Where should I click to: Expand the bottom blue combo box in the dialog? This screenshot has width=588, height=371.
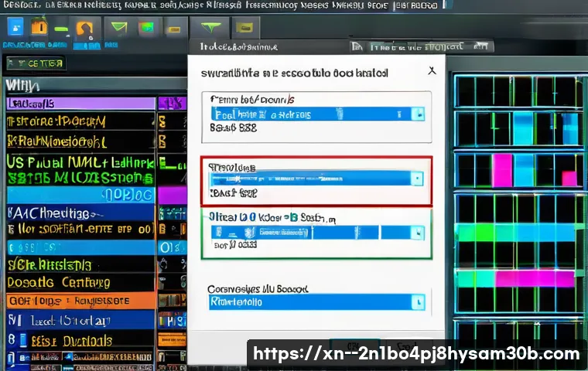(418, 301)
